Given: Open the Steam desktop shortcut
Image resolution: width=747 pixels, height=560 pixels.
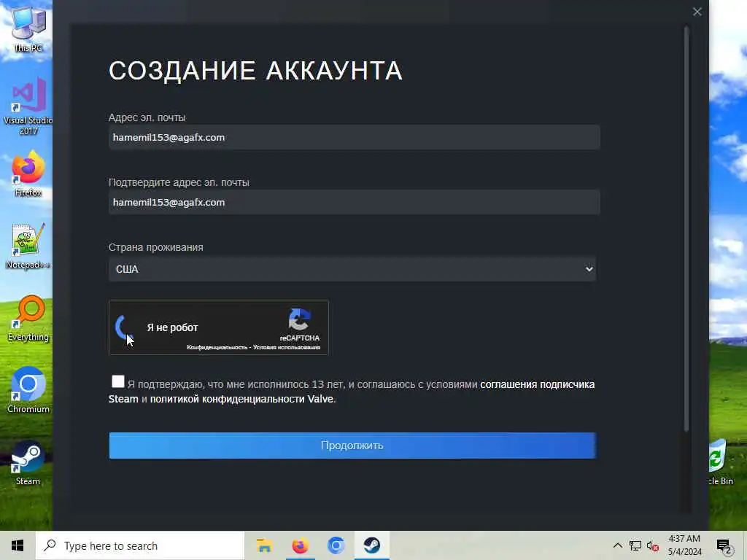Looking at the screenshot, I should click(x=28, y=463).
